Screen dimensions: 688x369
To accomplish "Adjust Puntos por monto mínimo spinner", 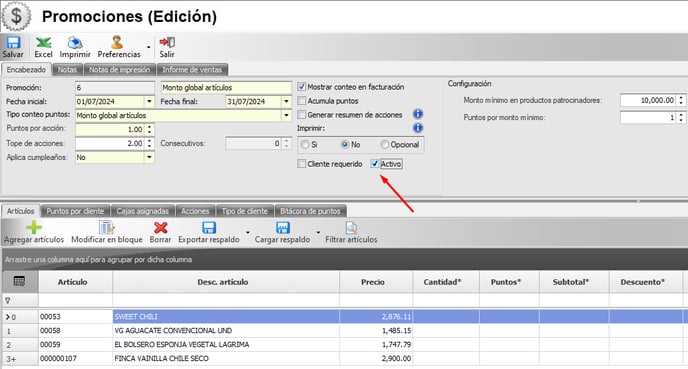I will coord(681,118).
